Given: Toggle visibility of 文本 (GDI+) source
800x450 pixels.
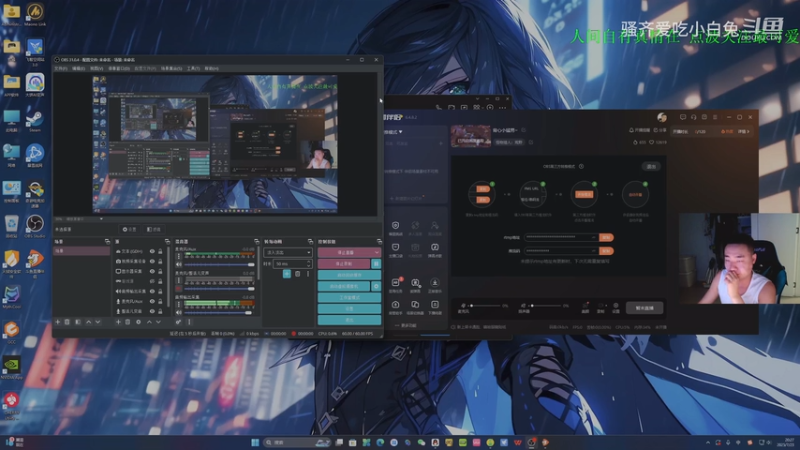Looking at the screenshot, I should point(152,252).
